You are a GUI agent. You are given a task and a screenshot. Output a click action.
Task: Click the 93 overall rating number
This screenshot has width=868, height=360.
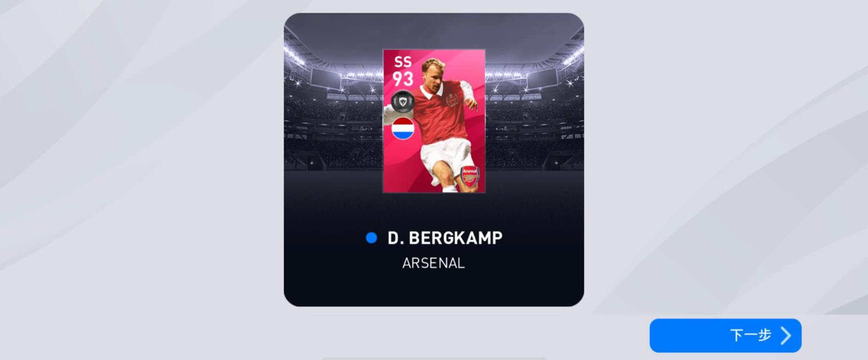403,79
